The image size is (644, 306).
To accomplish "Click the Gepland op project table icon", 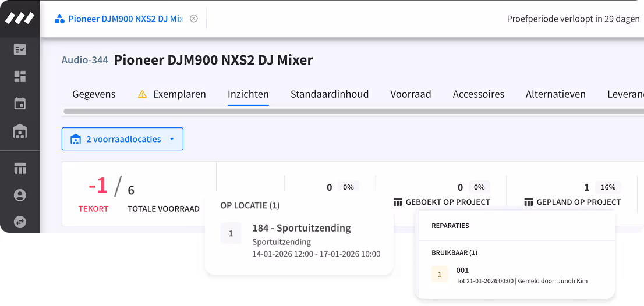I will tap(529, 202).
